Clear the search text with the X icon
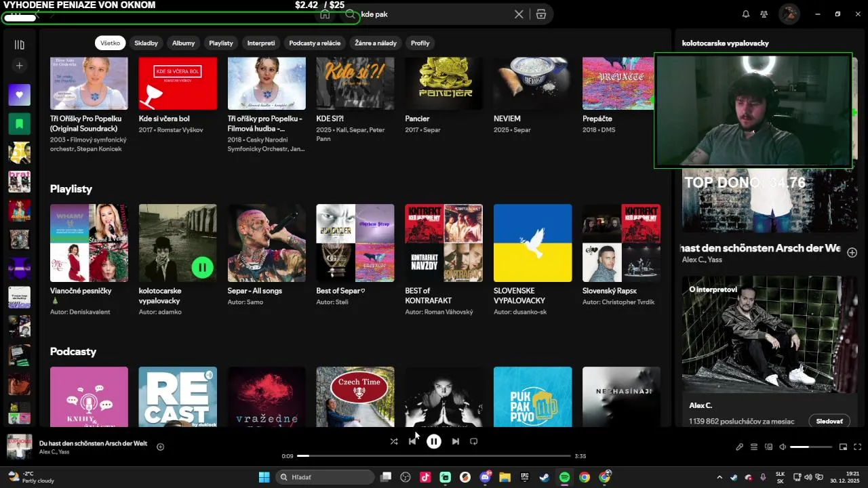 pos(519,14)
